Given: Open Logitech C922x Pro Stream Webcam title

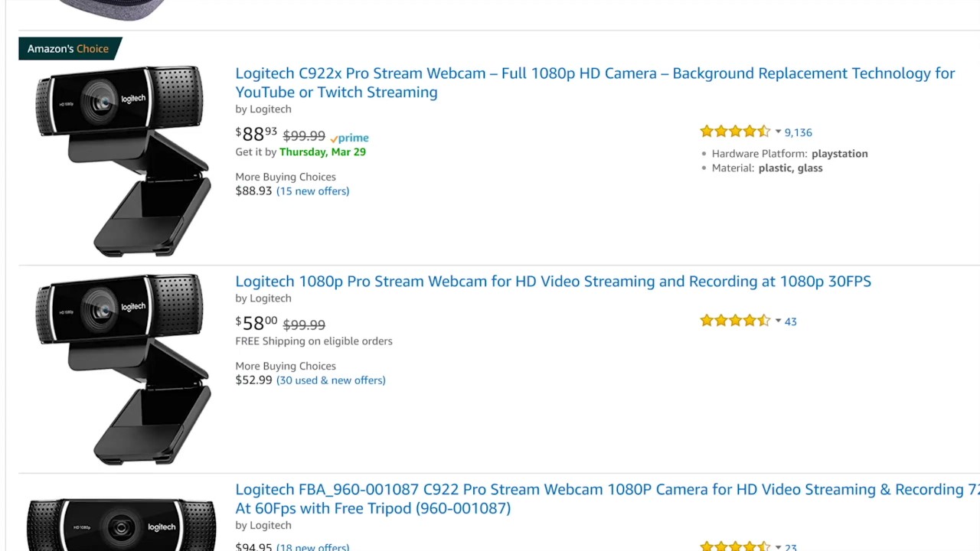Looking at the screenshot, I should click(595, 83).
